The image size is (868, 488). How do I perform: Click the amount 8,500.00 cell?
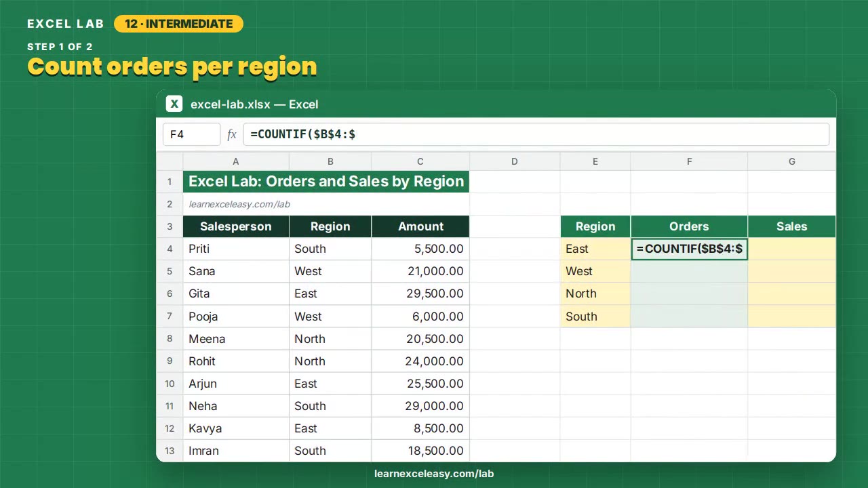tap(420, 428)
